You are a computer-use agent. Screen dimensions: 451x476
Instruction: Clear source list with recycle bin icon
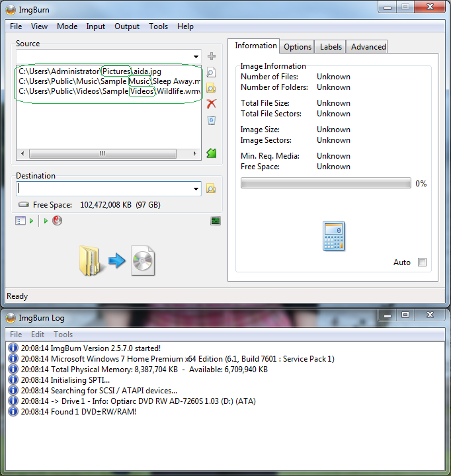click(x=212, y=120)
